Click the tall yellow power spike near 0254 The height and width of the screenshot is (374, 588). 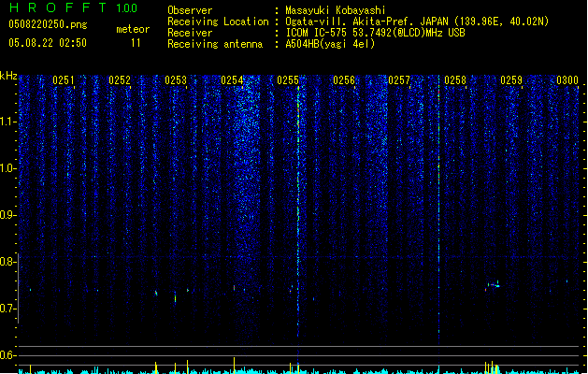tap(235, 366)
